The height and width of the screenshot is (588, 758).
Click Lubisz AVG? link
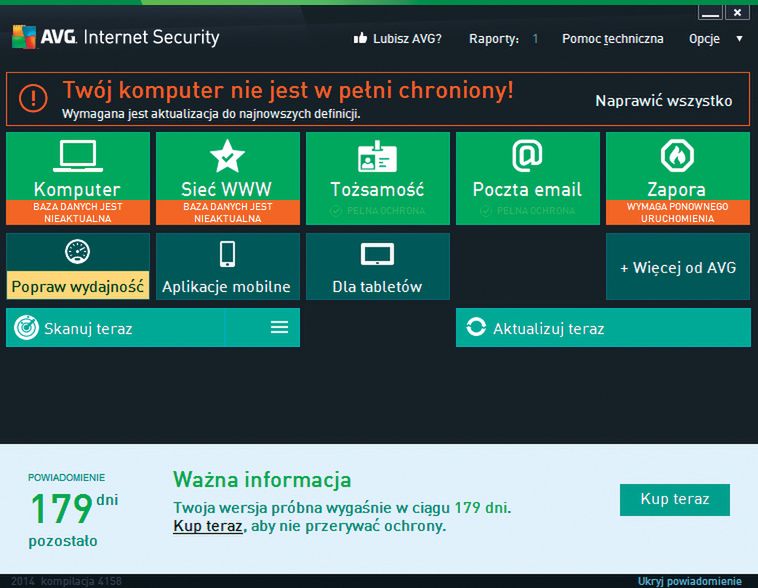(407, 39)
